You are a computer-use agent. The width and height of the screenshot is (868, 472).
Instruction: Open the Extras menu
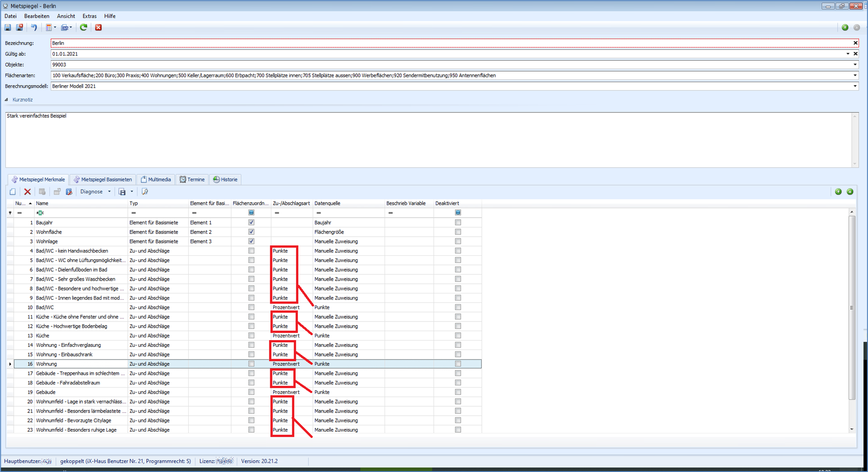pyautogui.click(x=89, y=16)
